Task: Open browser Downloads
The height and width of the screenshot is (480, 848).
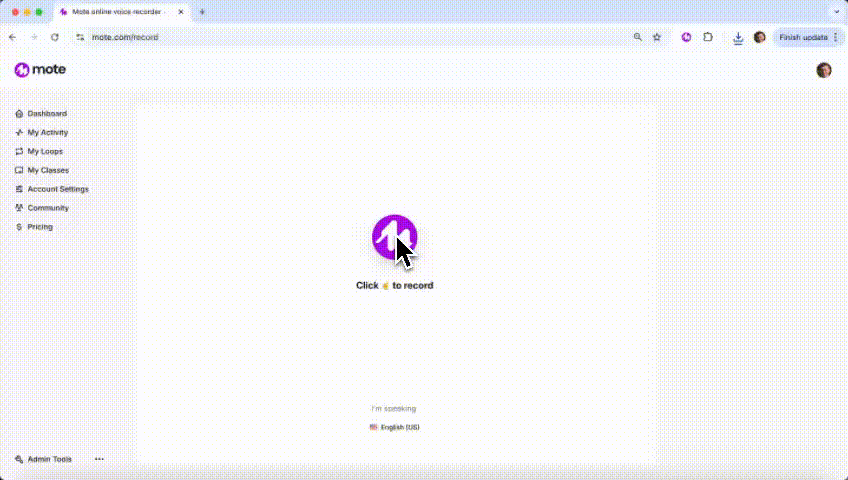Action: click(x=738, y=37)
